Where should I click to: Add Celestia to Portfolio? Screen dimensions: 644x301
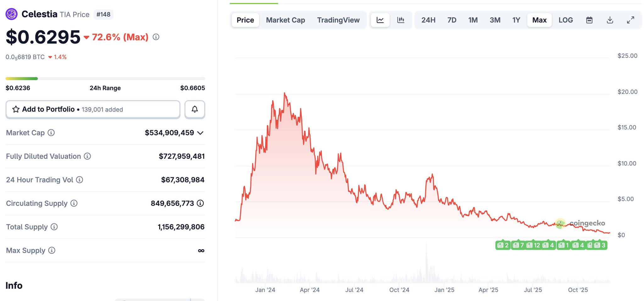(93, 109)
